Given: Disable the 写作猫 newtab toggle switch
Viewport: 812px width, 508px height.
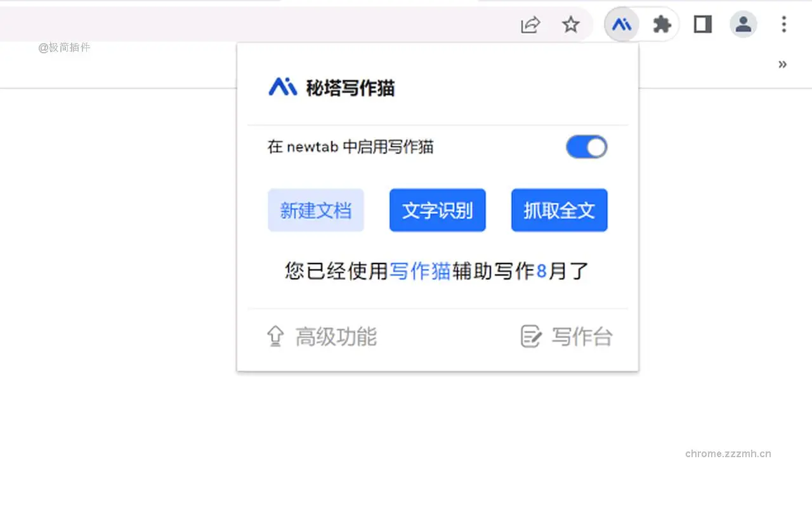Looking at the screenshot, I should click(x=586, y=147).
